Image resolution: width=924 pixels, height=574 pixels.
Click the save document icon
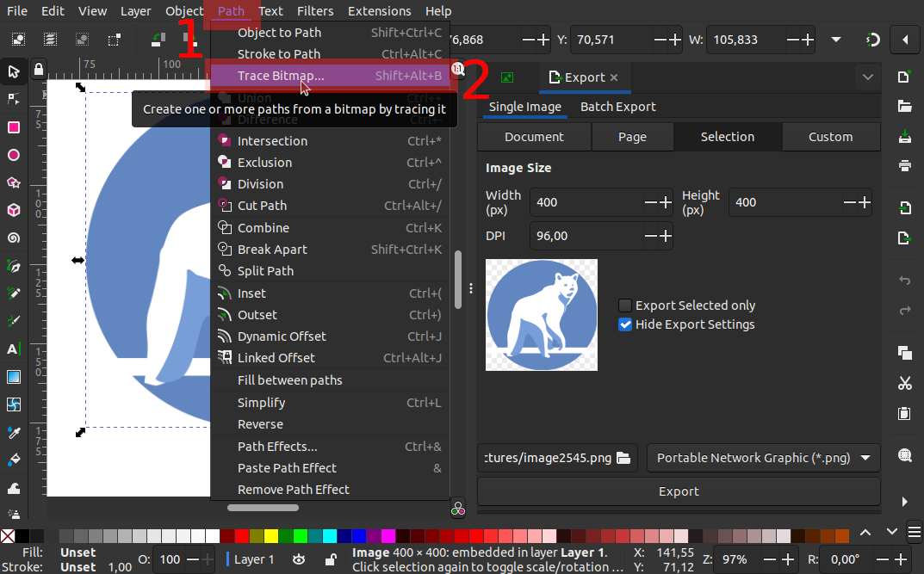tap(904, 137)
